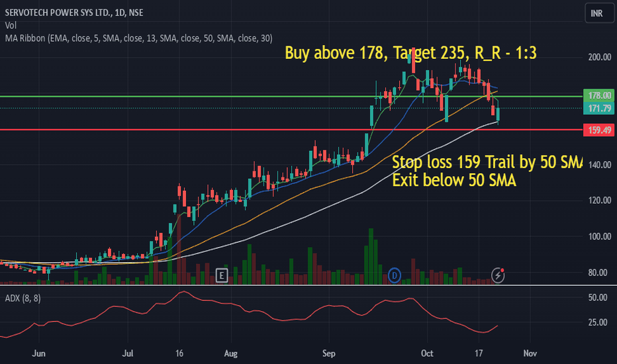Viewport: 617px width, 364px height.
Task: Click the Aug date label
Action: [x=231, y=353]
